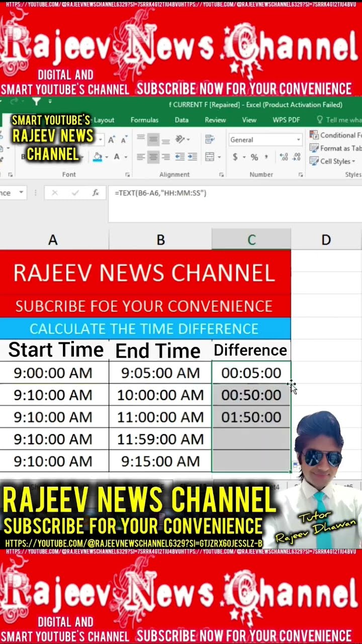The width and height of the screenshot is (362, 644).
Task: Select cell with 9:00:00 AM
Action: point(53,373)
